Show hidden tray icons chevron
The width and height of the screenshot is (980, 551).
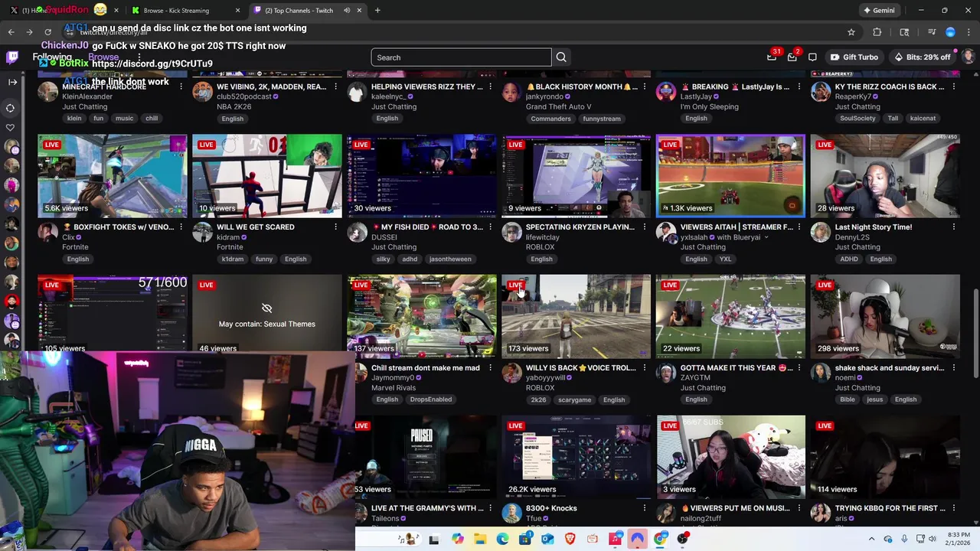871,539
